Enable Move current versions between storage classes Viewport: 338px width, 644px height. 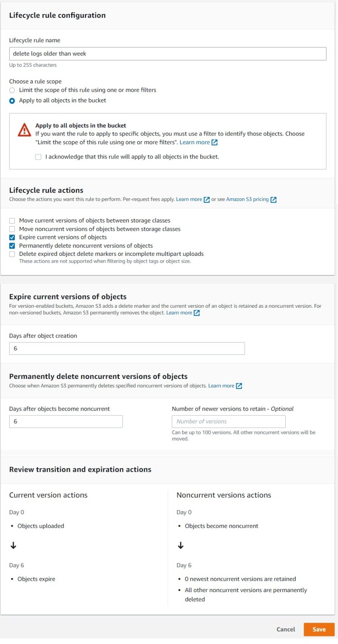(12, 220)
